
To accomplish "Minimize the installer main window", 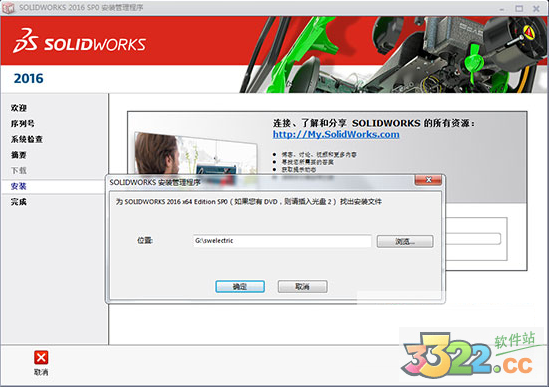I will click(x=502, y=9).
